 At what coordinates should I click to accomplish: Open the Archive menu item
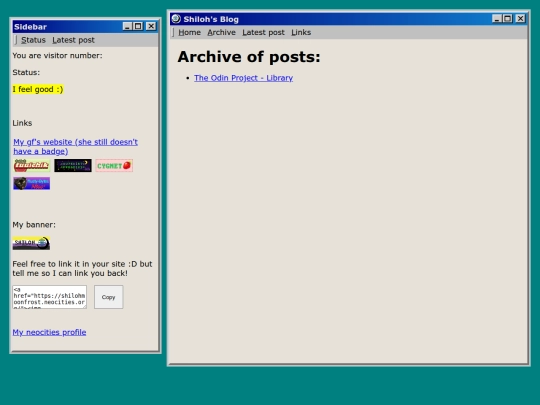[221, 32]
